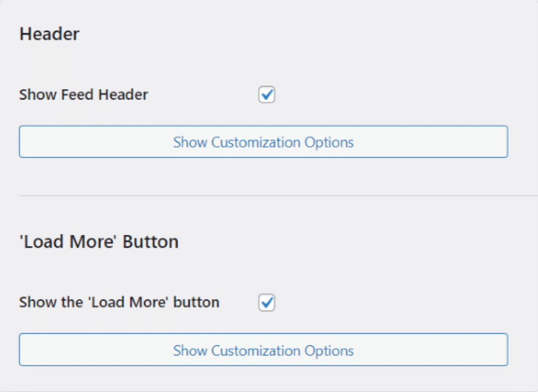Disable the Load More button via its checkmark

(267, 302)
